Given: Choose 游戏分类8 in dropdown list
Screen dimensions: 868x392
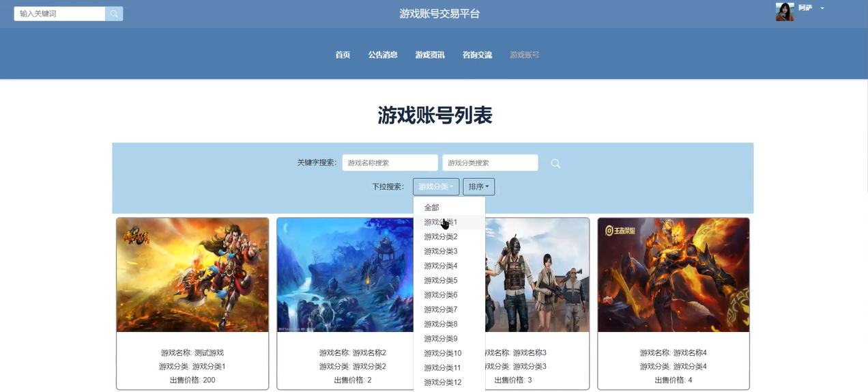Looking at the screenshot, I should click(x=449, y=324).
